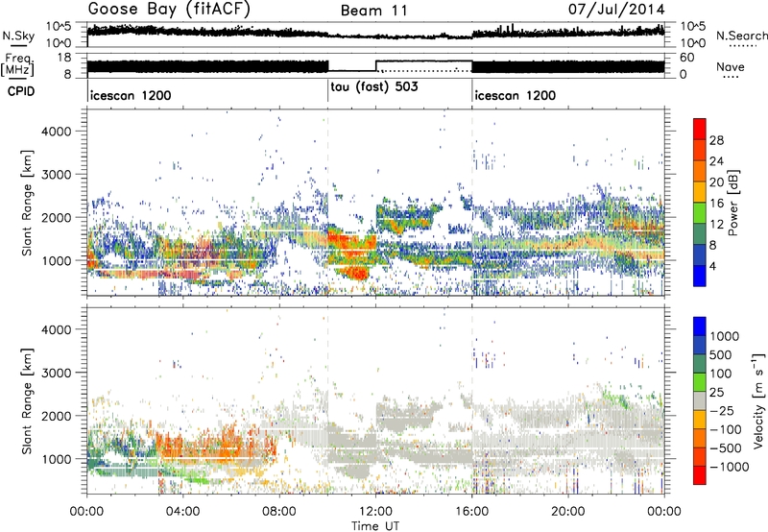Pick Velocity colorbar green segment between 25 and 100

pyautogui.click(x=700, y=382)
